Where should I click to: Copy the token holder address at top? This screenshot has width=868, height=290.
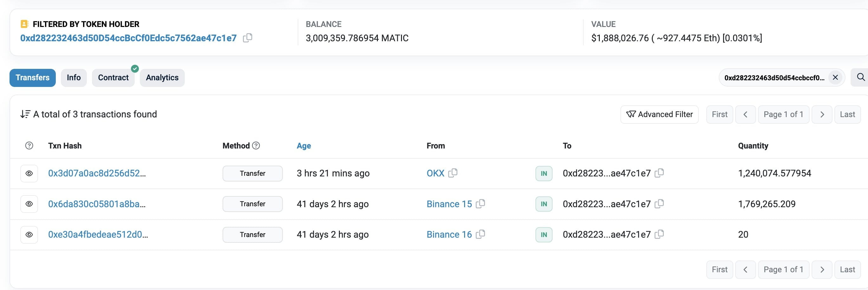click(248, 38)
